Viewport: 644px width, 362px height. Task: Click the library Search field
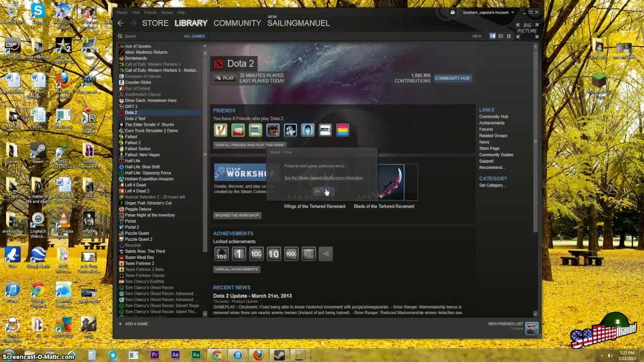[x=148, y=36]
